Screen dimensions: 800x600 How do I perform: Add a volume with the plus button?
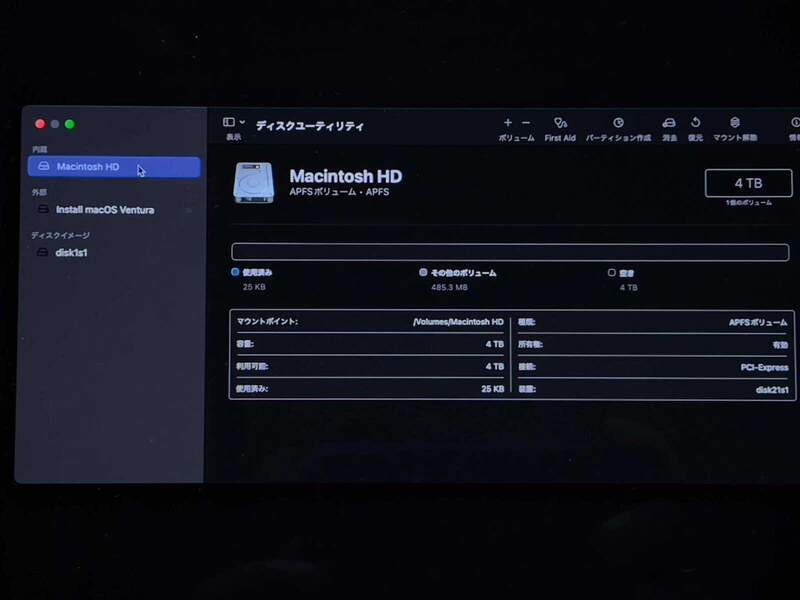[508, 122]
